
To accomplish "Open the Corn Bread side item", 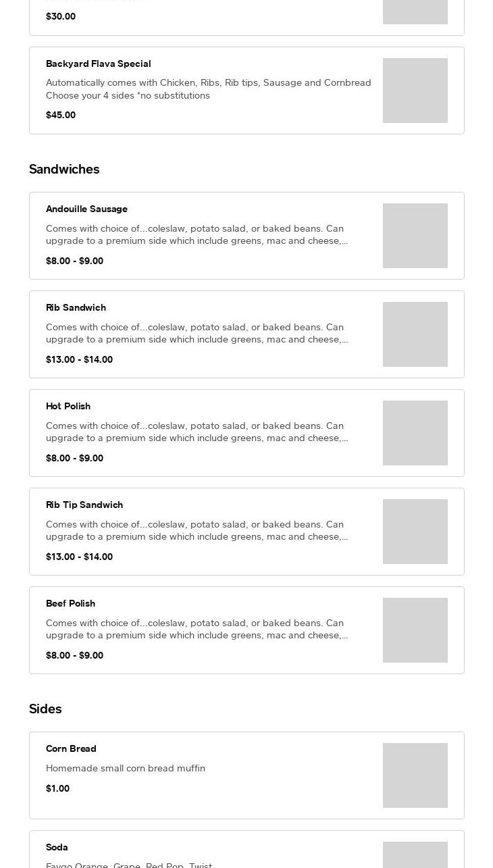I will (x=71, y=748).
